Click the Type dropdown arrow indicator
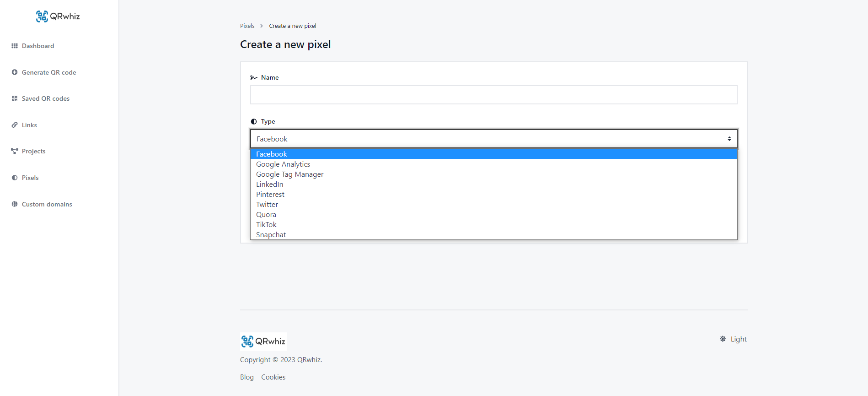The image size is (868, 396). point(729,139)
